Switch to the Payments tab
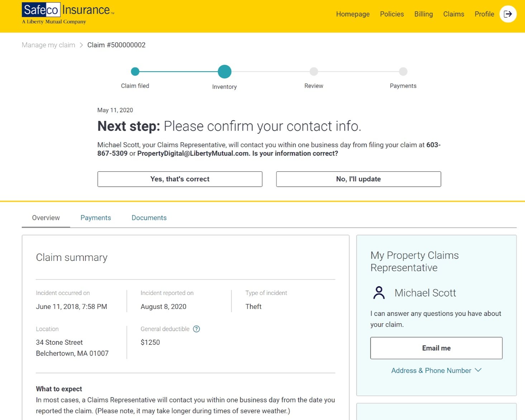Image resolution: width=525 pixels, height=420 pixels. (96, 218)
